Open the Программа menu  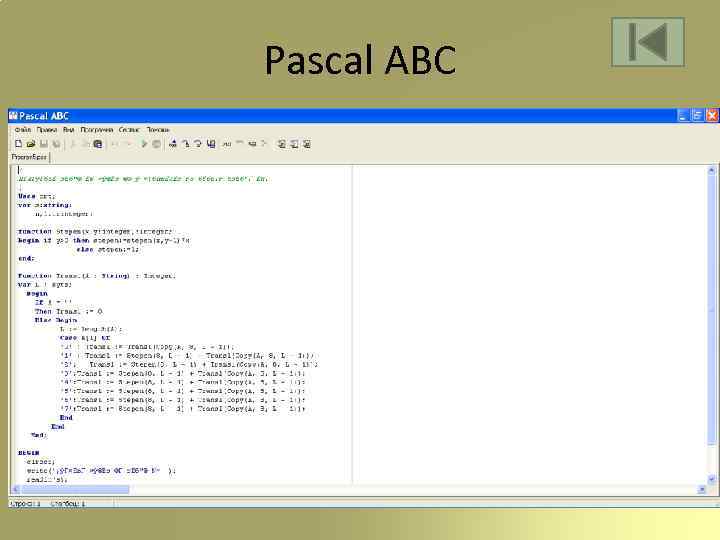click(96, 129)
